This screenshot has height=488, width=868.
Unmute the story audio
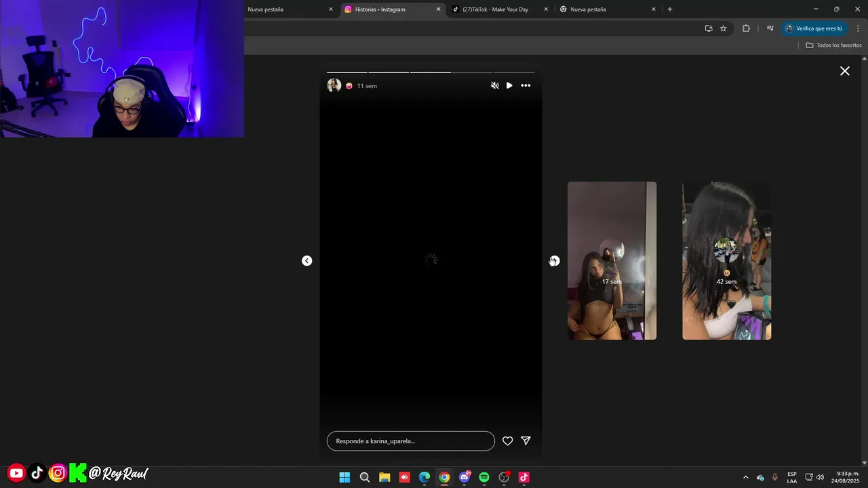495,85
